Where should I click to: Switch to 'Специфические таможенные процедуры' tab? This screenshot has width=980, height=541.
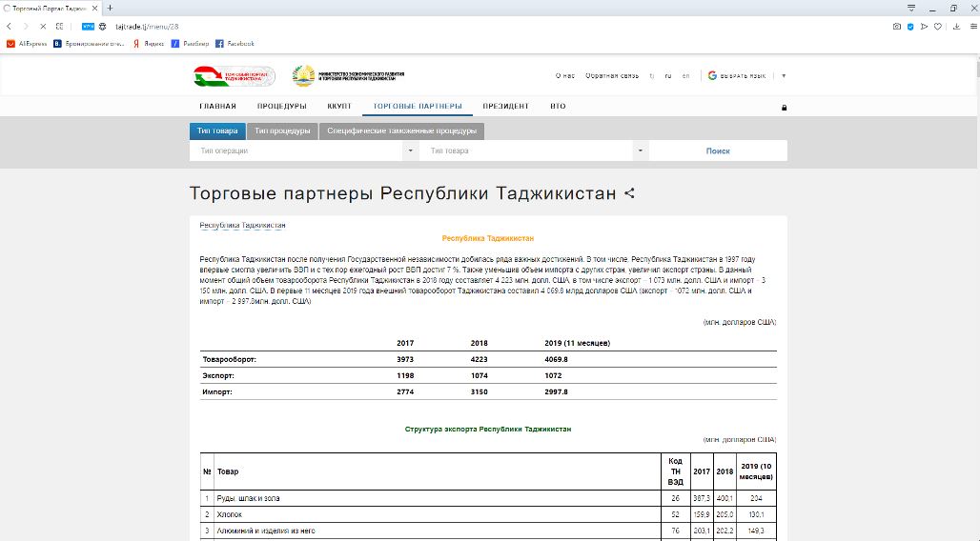click(x=401, y=130)
